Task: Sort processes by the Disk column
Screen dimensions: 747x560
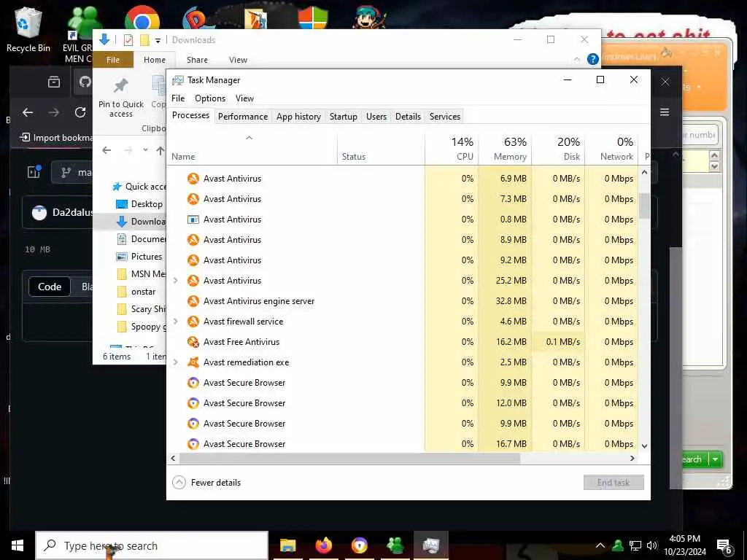Action: pyautogui.click(x=558, y=149)
